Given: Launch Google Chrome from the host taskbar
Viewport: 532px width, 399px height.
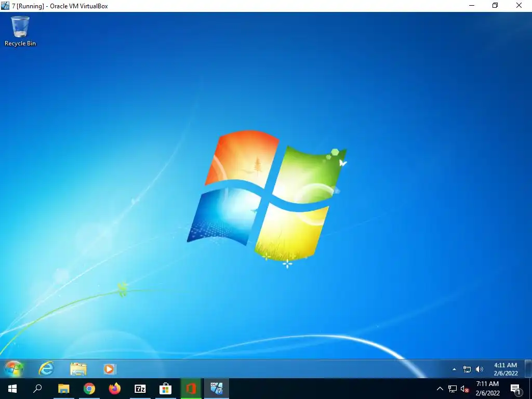Looking at the screenshot, I should [89, 389].
